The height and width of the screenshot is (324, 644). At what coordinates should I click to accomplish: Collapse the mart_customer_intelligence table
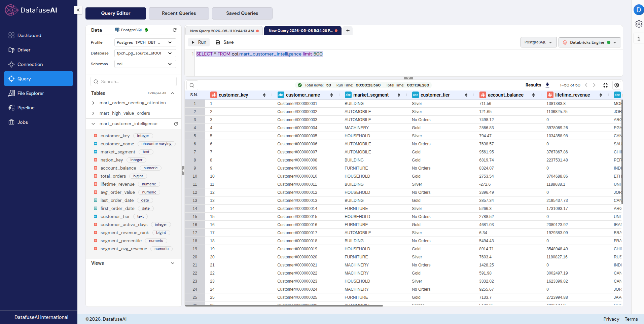pos(93,124)
